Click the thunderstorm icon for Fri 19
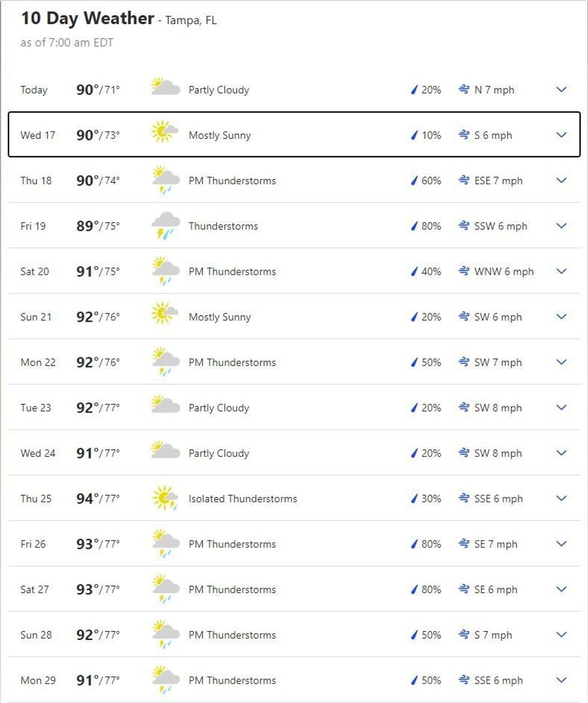The image size is (588, 703). tap(165, 225)
